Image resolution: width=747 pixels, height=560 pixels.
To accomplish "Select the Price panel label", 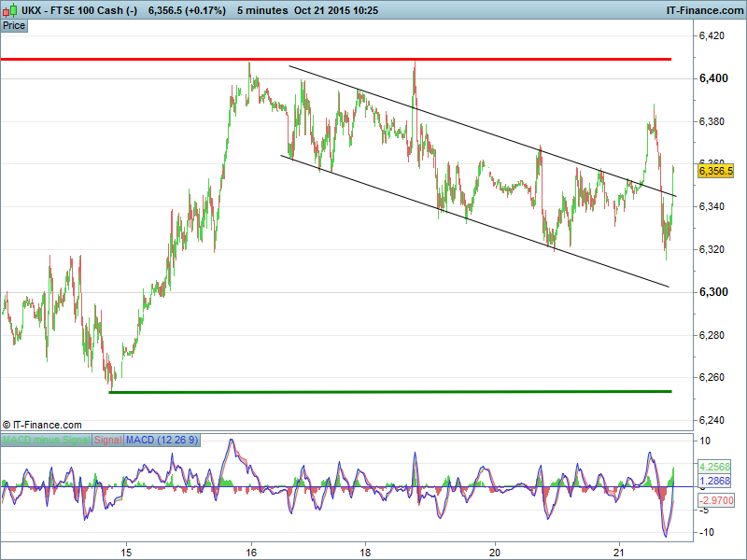I will point(14,25).
